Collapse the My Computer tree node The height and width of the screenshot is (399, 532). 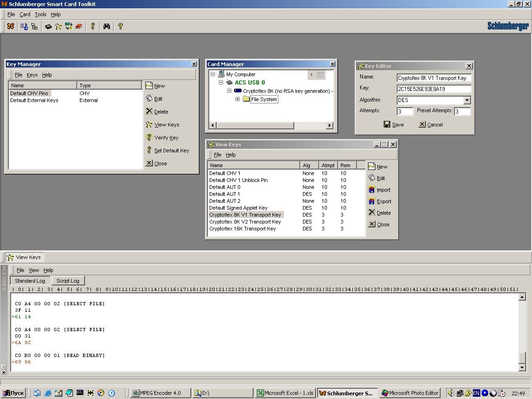(x=212, y=74)
